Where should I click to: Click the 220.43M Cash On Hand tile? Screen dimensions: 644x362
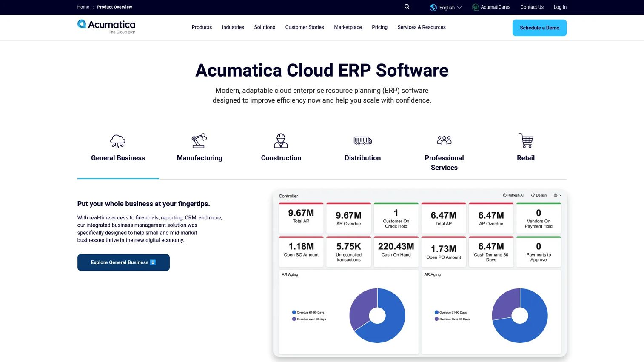[396, 252]
